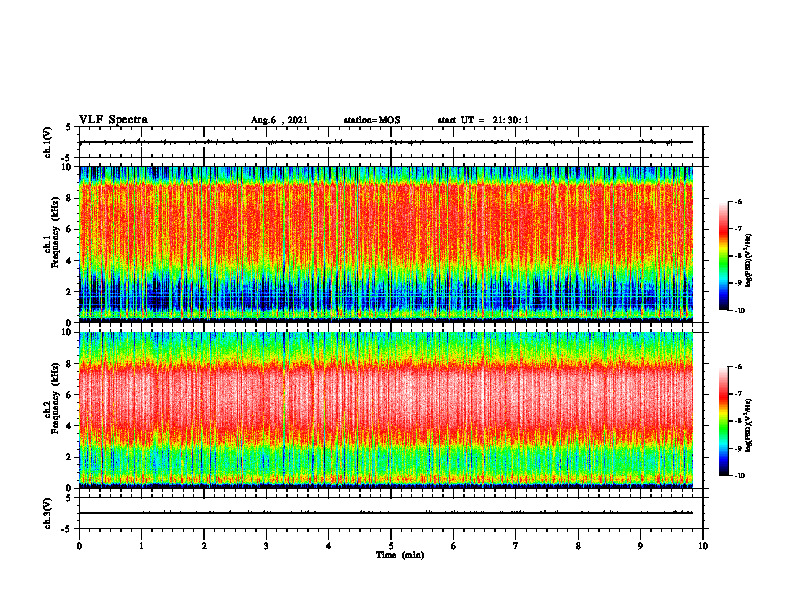Click the "VLF Spectra" title text
Viewport: 792px width, 612px height.
coord(113,120)
